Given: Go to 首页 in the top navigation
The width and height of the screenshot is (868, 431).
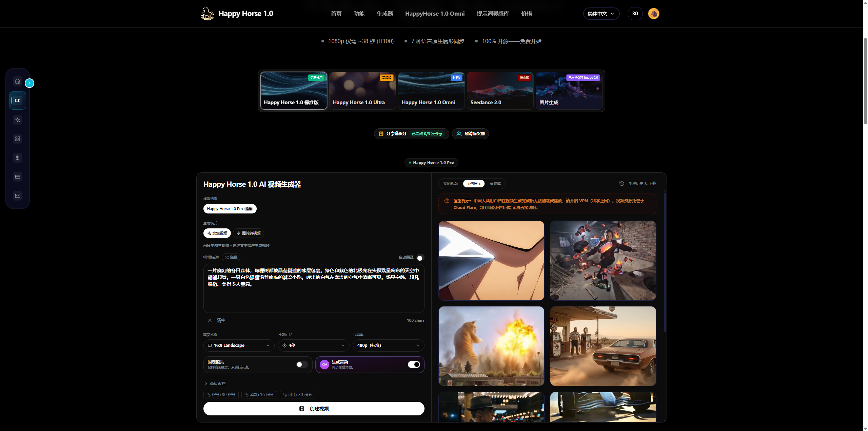Looking at the screenshot, I should point(336,14).
